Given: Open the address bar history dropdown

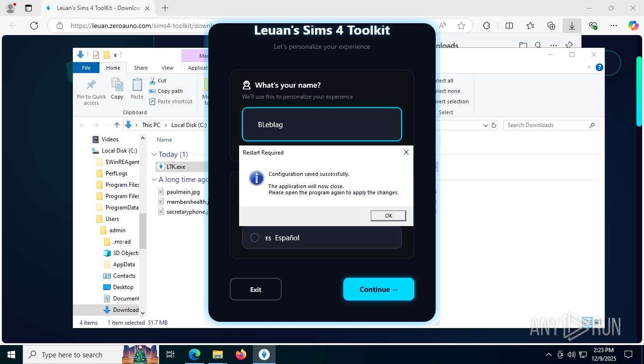Looking at the screenshot, I should 485,125.
